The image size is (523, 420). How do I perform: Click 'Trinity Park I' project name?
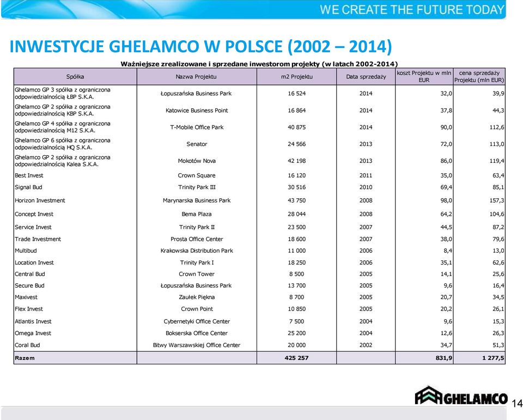coord(197,263)
